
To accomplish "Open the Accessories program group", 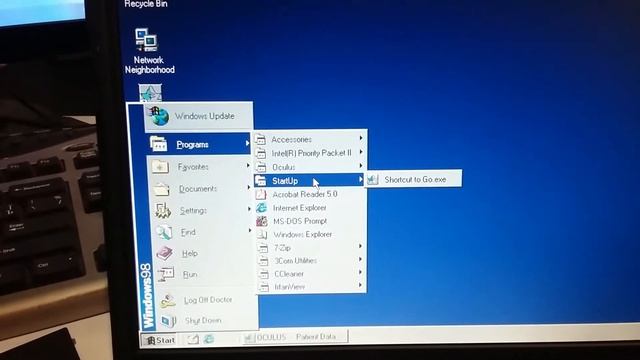I will pos(309,139).
